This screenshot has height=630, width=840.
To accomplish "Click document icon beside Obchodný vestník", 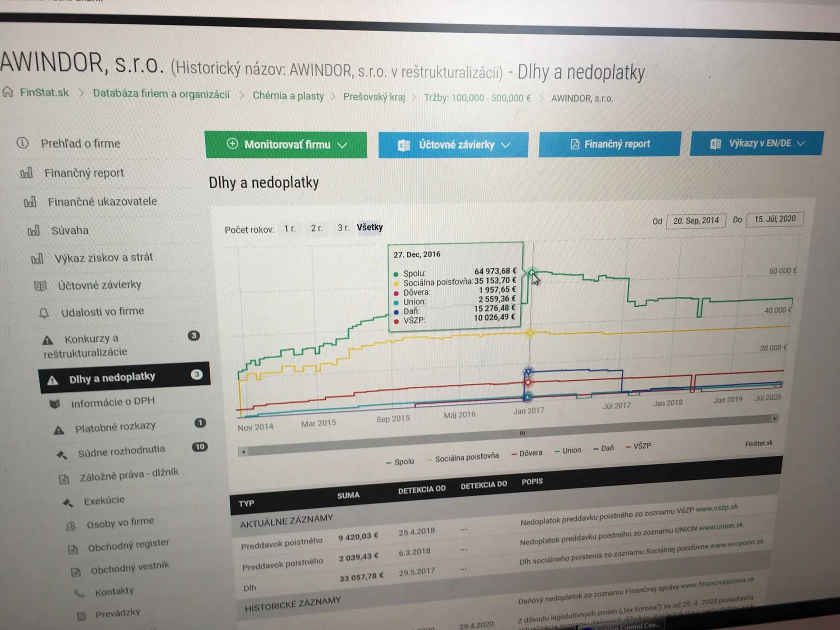I will (75, 571).
